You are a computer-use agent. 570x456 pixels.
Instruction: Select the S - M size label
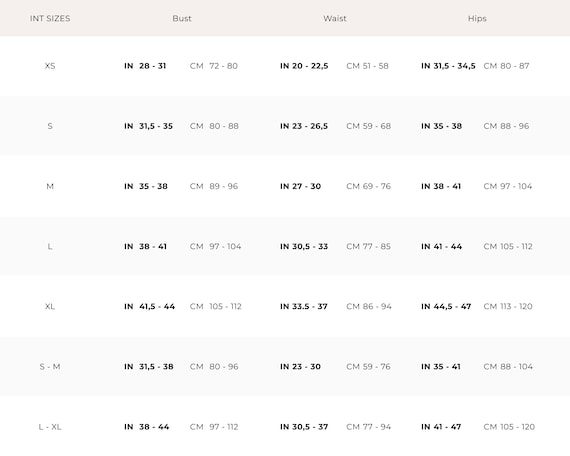point(50,367)
